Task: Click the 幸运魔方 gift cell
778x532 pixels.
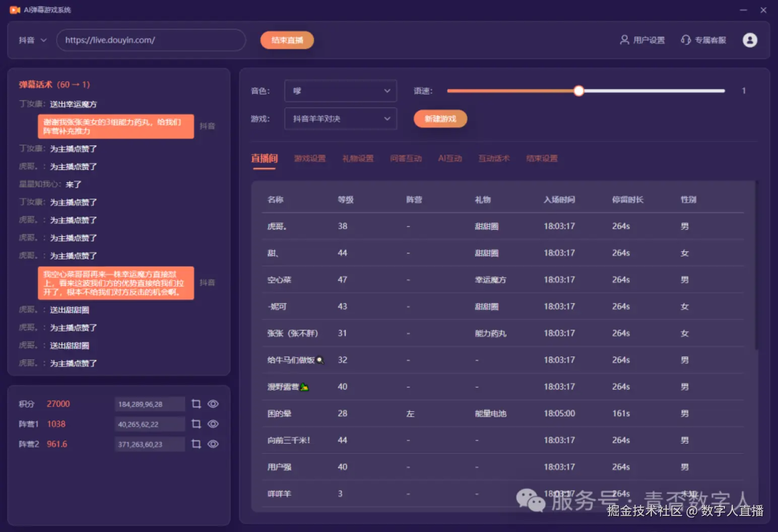Action: coord(490,280)
